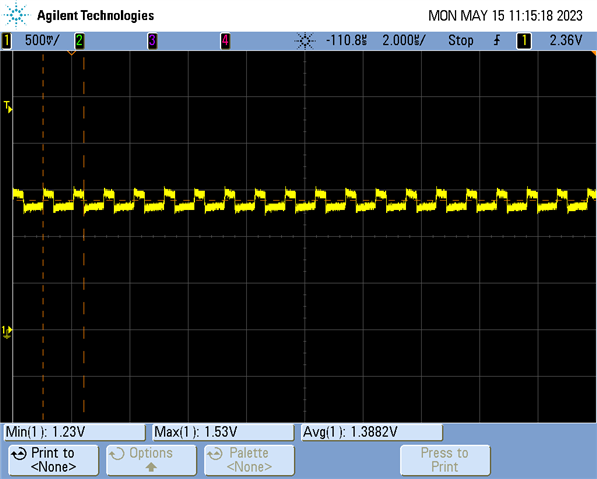Click the Min(1) 1.23V measurement readout
The image size is (597, 479).
pyautogui.click(x=75, y=432)
